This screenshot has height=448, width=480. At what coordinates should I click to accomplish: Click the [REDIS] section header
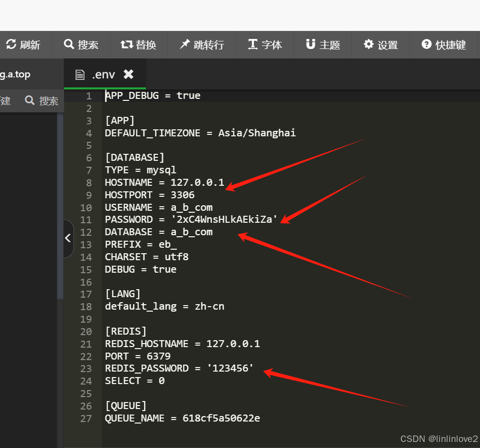[x=126, y=331]
